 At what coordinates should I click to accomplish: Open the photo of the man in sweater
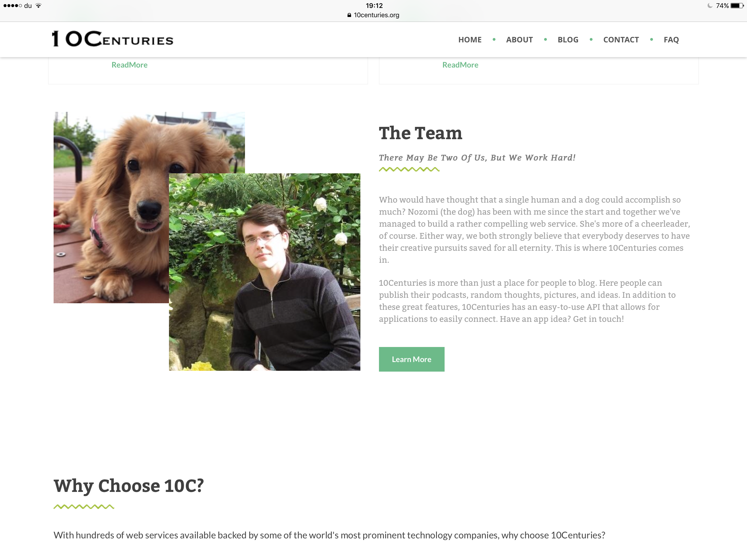264,272
